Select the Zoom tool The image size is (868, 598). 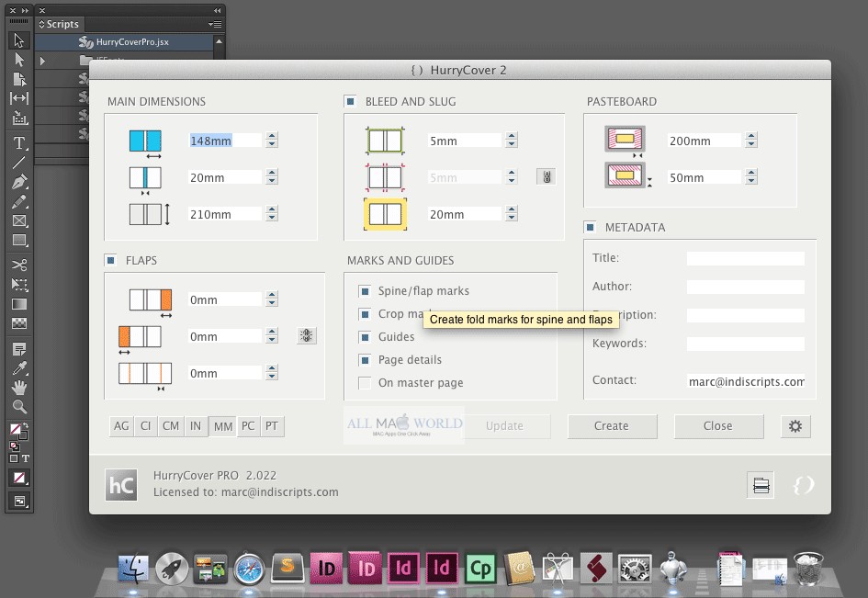(x=18, y=407)
